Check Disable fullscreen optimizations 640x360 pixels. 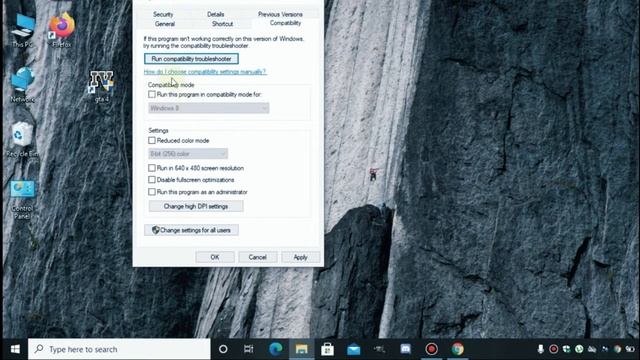[x=152, y=180]
